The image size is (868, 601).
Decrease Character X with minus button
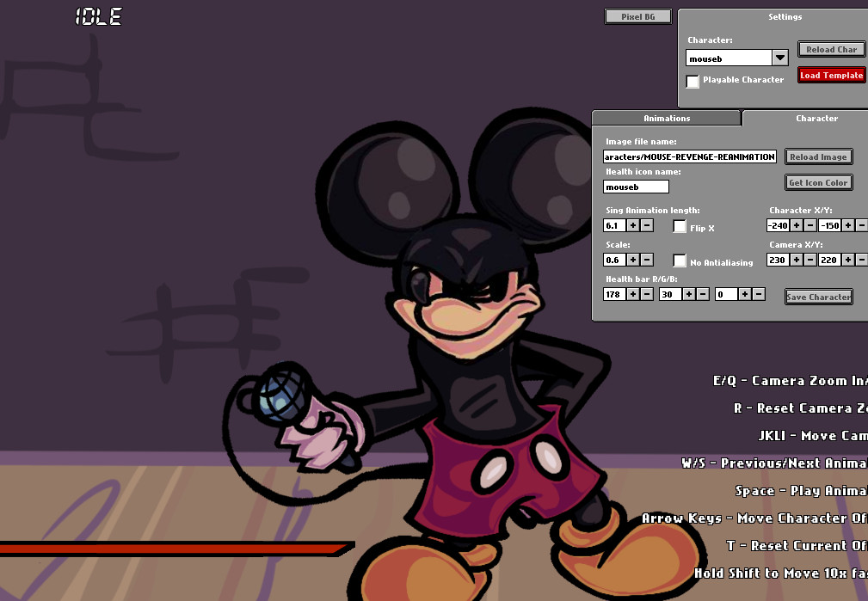pyautogui.click(x=810, y=225)
